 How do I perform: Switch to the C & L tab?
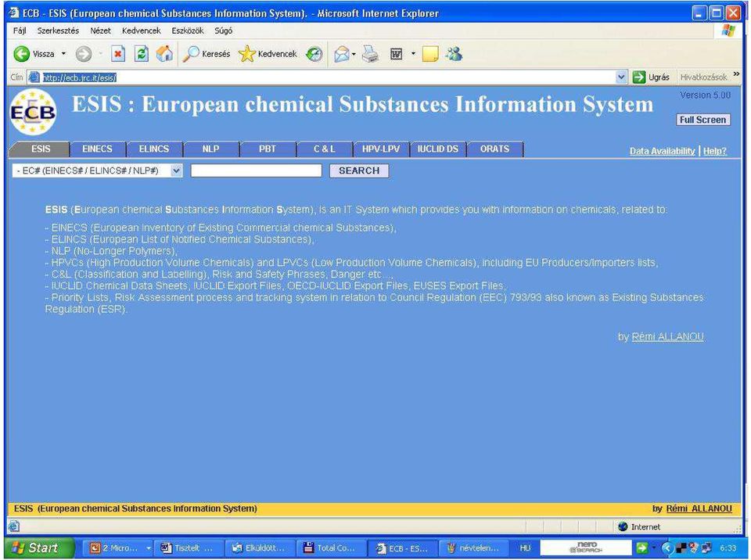324,149
